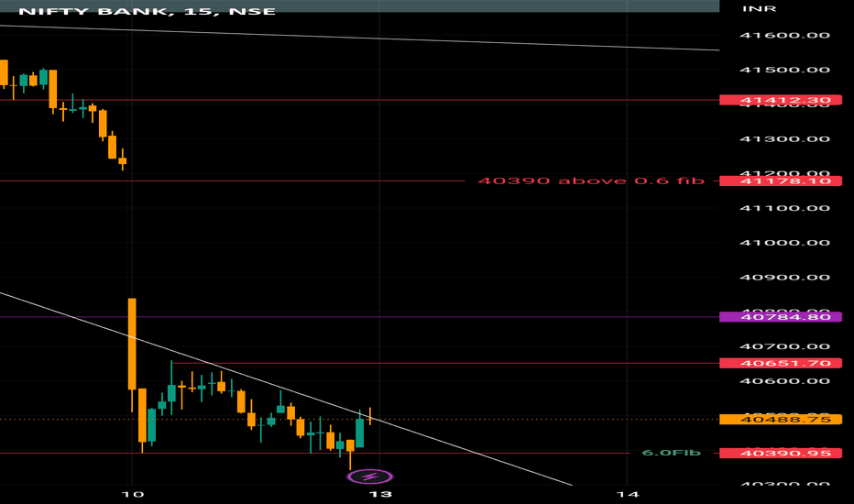Select the 40651.70 red price label
This screenshot has width=854, height=504.
click(x=781, y=363)
